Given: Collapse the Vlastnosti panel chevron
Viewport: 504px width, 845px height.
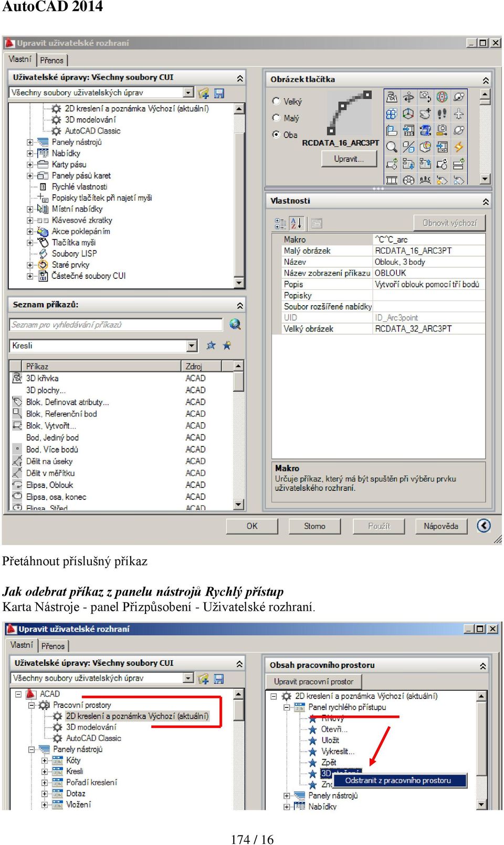Looking at the screenshot, I should point(486,202).
